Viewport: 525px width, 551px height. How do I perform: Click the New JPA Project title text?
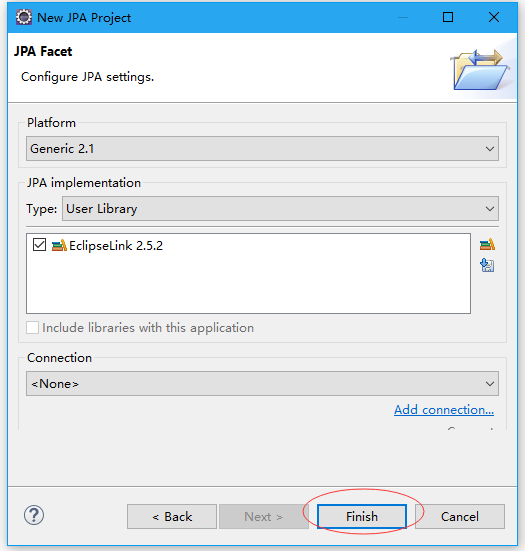(84, 18)
